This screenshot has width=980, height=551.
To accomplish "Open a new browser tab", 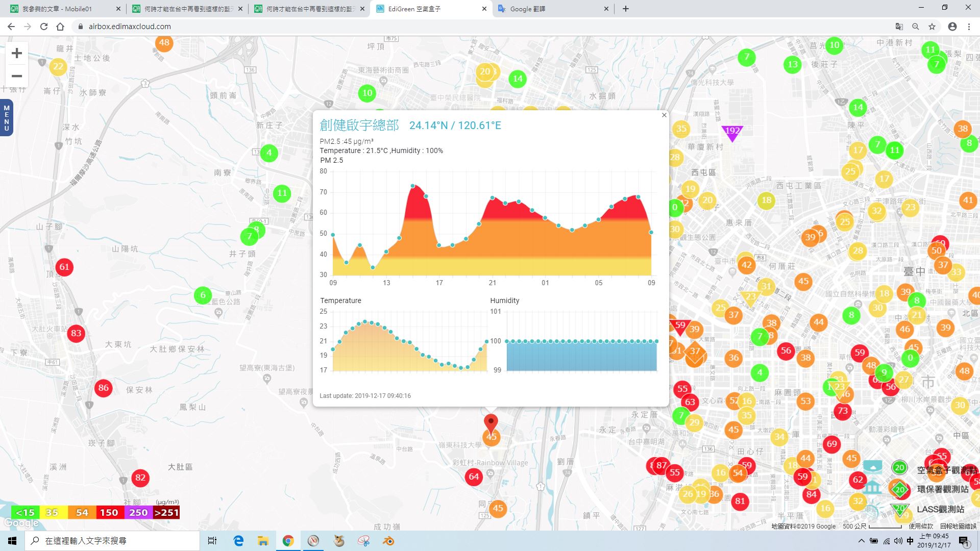I will tap(626, 9).
